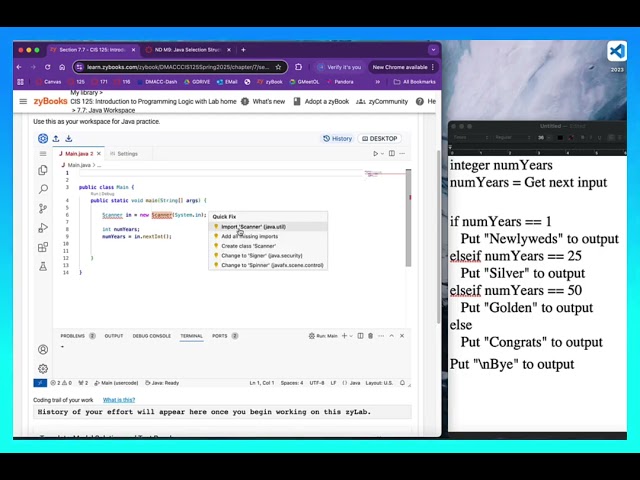Click the Spaces: 4 status item
The width and height of the screenshot is (640, 480).
pyautogui.click(x=292, y=383)
